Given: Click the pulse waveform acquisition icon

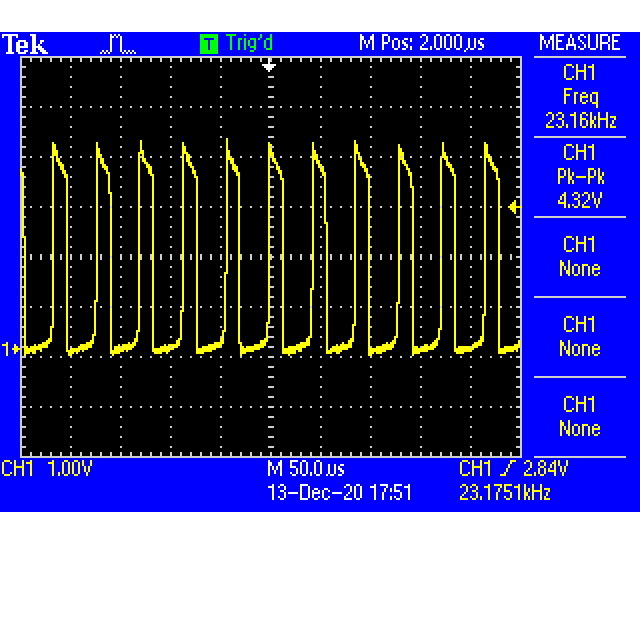Looking at the screenshot, I should click(118, 44).
